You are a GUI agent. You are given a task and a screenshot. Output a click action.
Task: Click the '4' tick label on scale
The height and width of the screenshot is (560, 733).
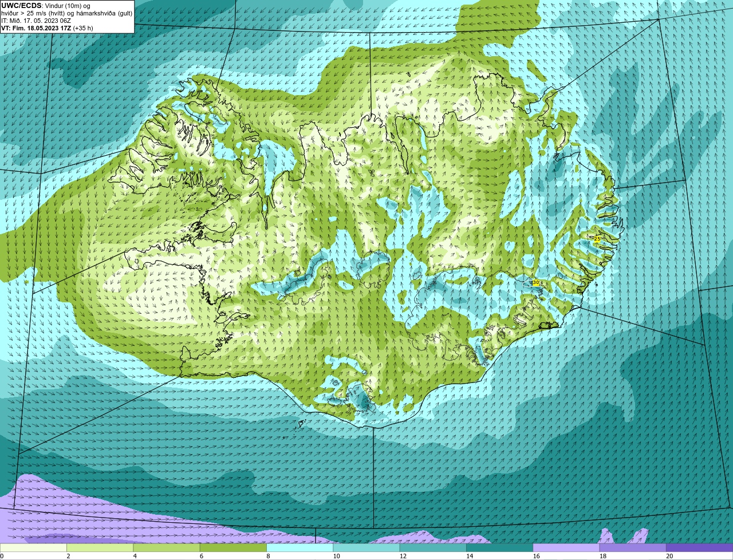pyautogui.click(x=135, y=556)
